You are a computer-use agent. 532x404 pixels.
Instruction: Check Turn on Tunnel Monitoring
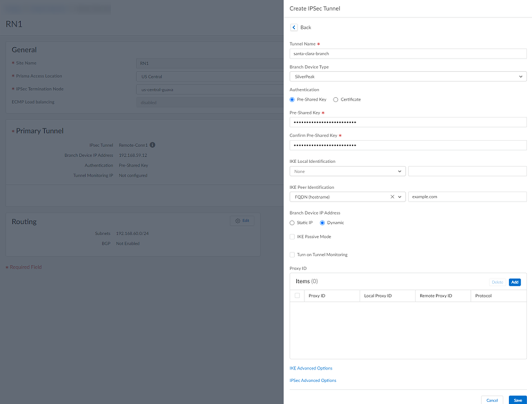(x=292, y=255)
